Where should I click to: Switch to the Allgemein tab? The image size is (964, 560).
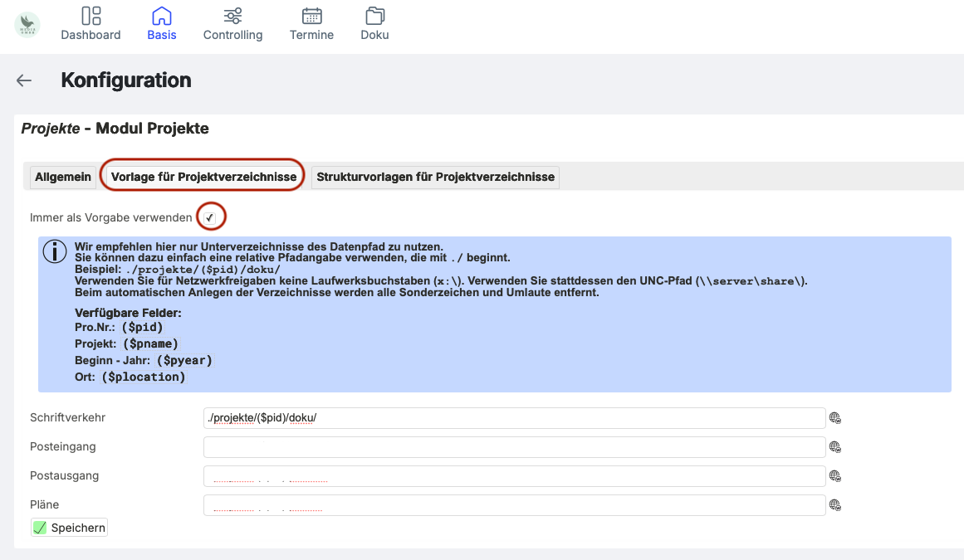(x=63, y=177)
